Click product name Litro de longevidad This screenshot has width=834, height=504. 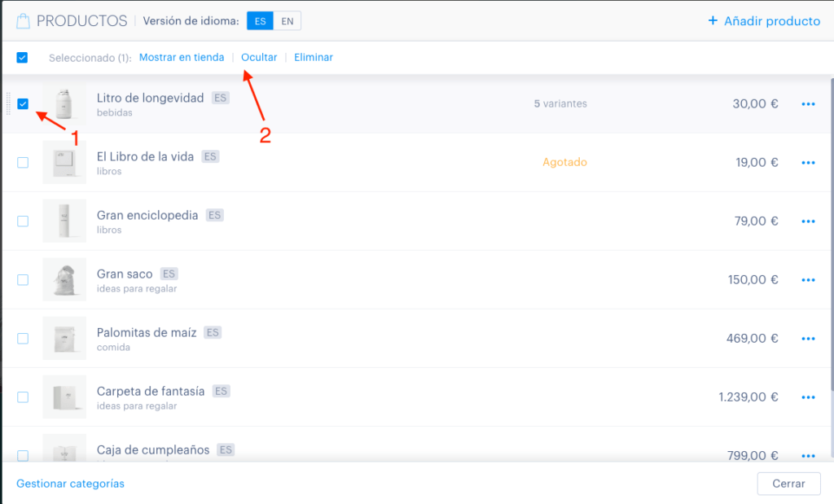150,98
